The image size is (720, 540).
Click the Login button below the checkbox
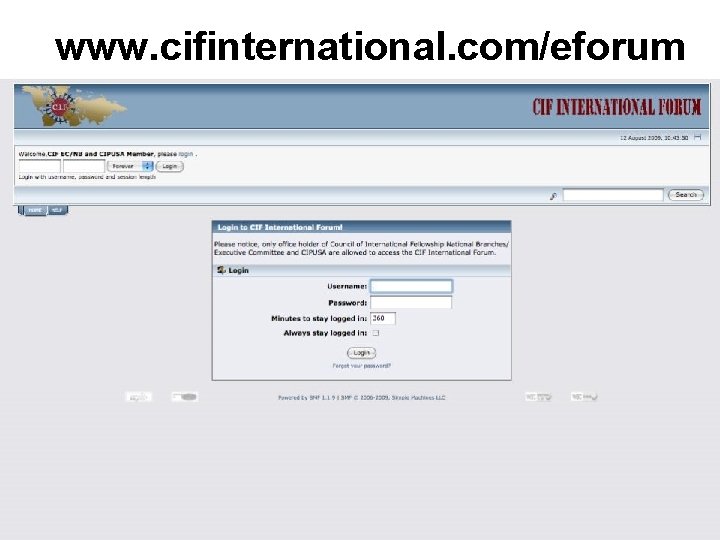coord(361,353)
